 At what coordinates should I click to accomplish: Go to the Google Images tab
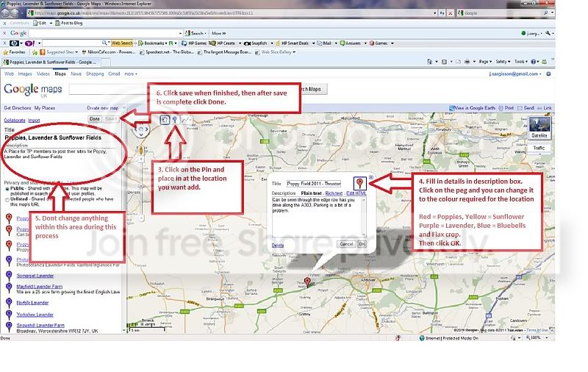(25, 74)
